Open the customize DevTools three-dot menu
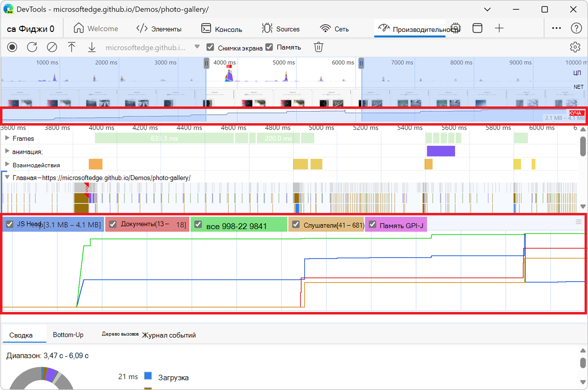588x390 pixels. (556, 28)
